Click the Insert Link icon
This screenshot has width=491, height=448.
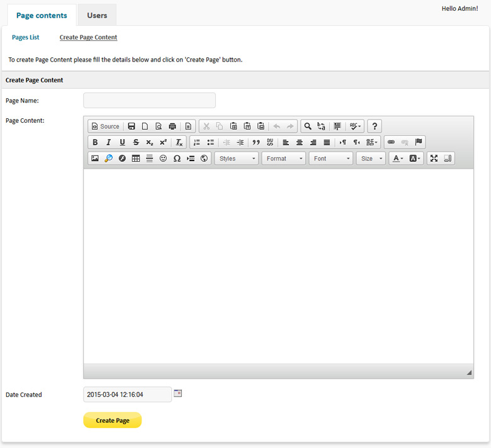[391, 142]
